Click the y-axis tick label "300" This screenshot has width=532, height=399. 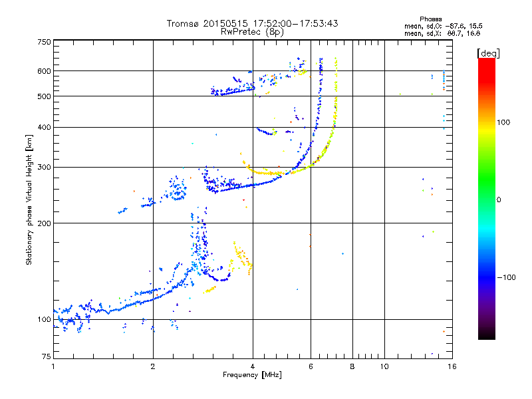pyautogui.click(x=44, y=167)
